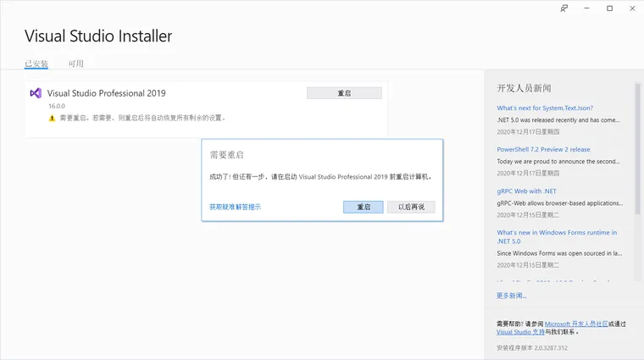Click the 需要重启 dialog title

click(x=227, y=155)
